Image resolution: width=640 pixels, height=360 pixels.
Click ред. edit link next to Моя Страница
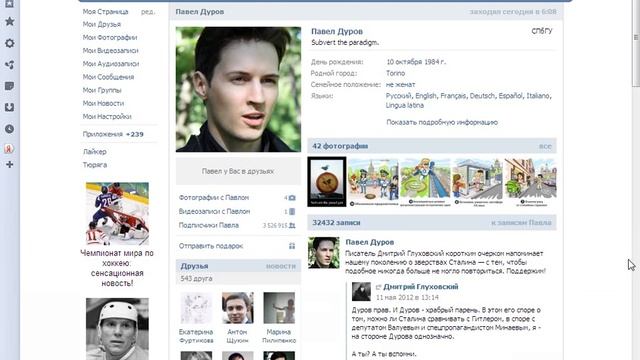click(x=148, y=12)
